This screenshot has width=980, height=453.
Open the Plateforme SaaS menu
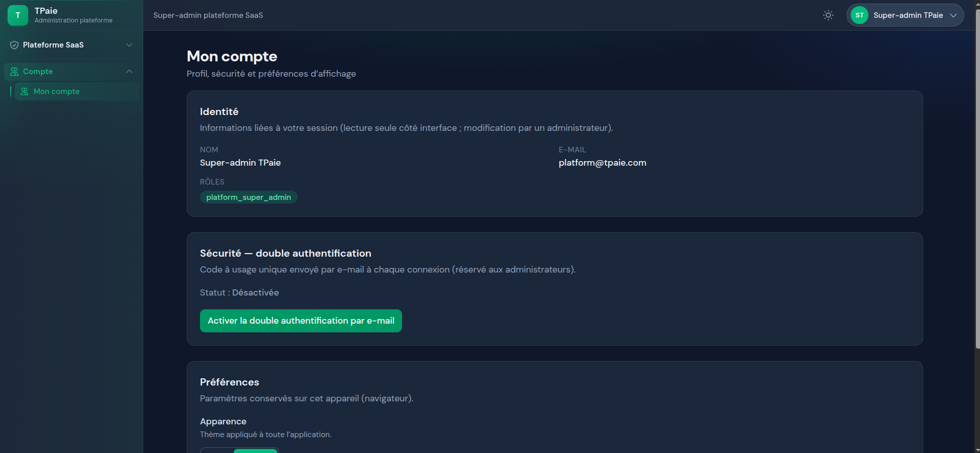click(72, 45)
